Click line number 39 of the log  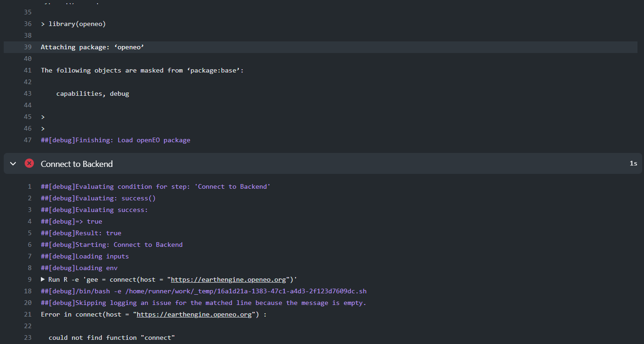point(27,47)
